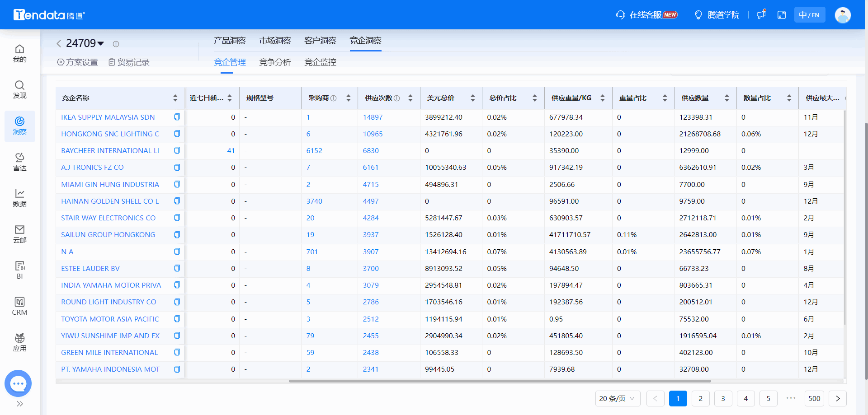
Task: Toggle sorting on the 供应次数 column
Action: coord(410,98)
